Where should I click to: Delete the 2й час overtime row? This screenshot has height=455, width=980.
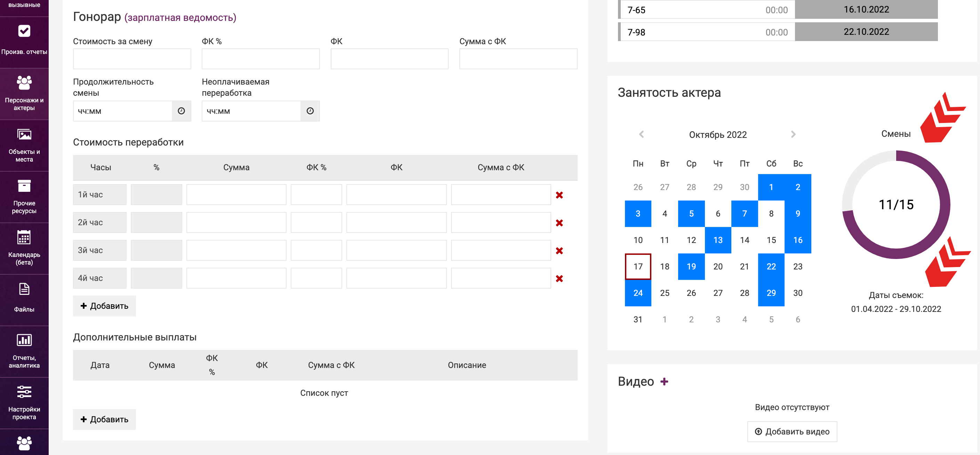coord(559,223)
